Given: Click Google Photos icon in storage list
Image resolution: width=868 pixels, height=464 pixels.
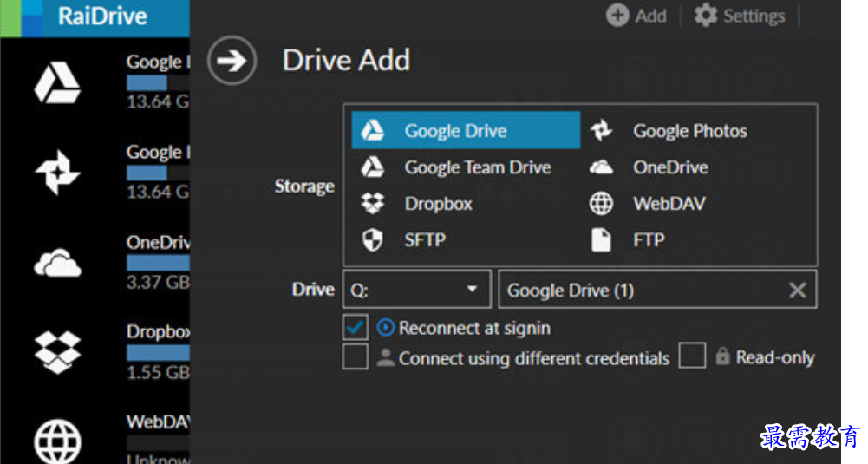Looking at the screenshot, I should tap(601, 131).
